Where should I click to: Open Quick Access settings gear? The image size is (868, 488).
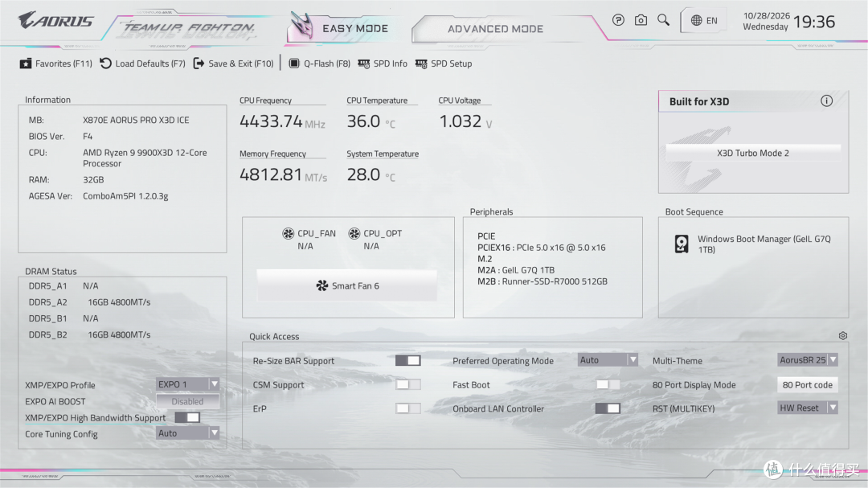click(842, 336)
